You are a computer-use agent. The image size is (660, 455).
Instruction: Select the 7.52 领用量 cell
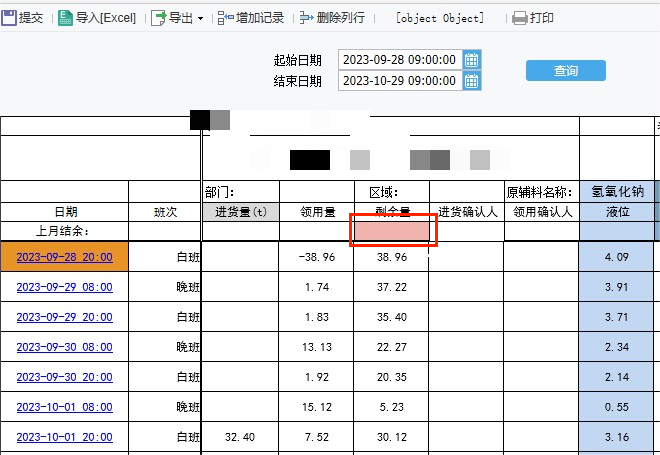click(x=317, y=437)
